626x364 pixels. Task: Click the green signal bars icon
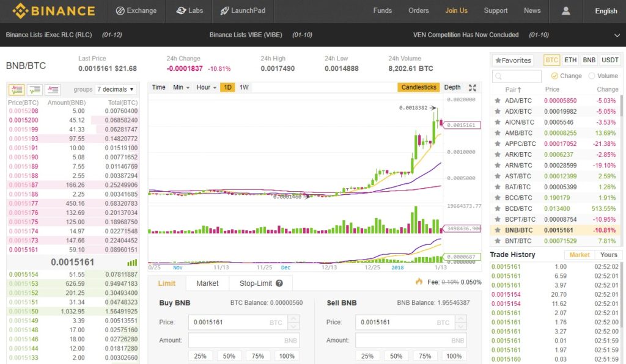tap(132, 263)
